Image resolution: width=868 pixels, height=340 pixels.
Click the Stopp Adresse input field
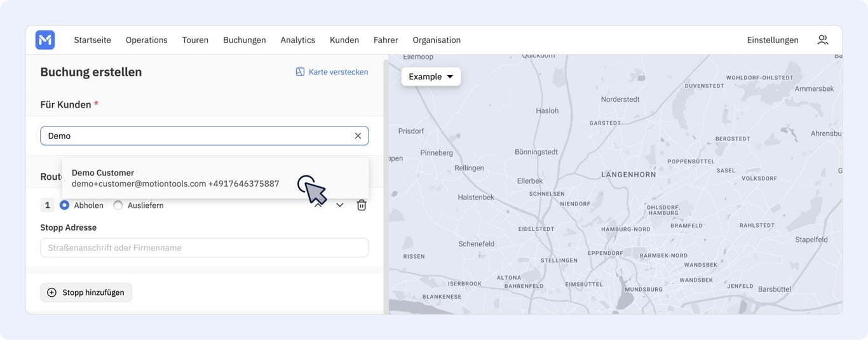205,248
